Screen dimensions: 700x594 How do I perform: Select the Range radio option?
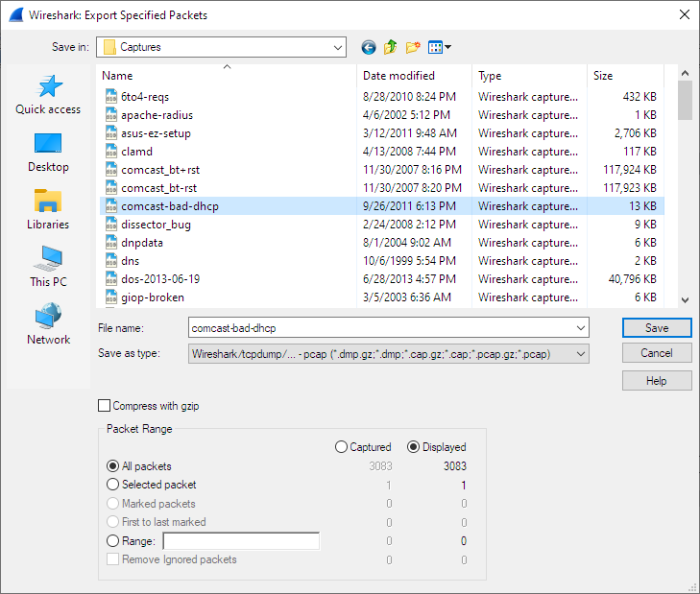click(x=113, y=541)
